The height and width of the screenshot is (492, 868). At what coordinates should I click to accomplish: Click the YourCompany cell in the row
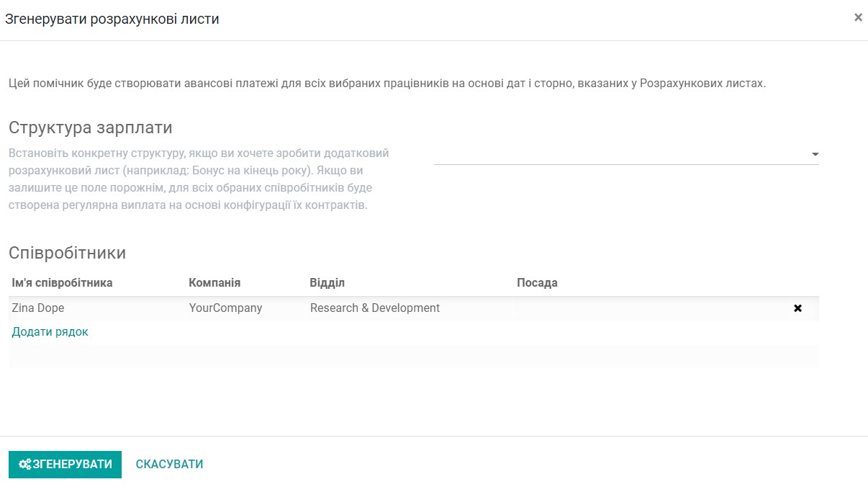[226, 308]
